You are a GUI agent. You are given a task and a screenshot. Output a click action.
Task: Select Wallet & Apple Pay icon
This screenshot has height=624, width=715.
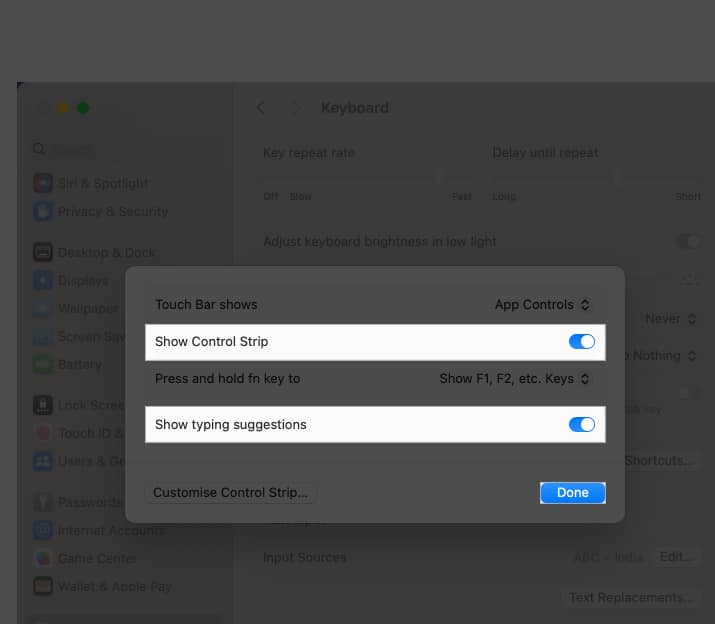43,586
